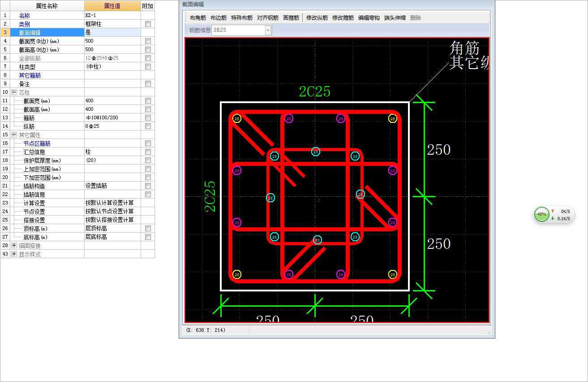Click the 截面编辑 window title bar
Screen dimensions: 588x382
(x=337, y=4)
